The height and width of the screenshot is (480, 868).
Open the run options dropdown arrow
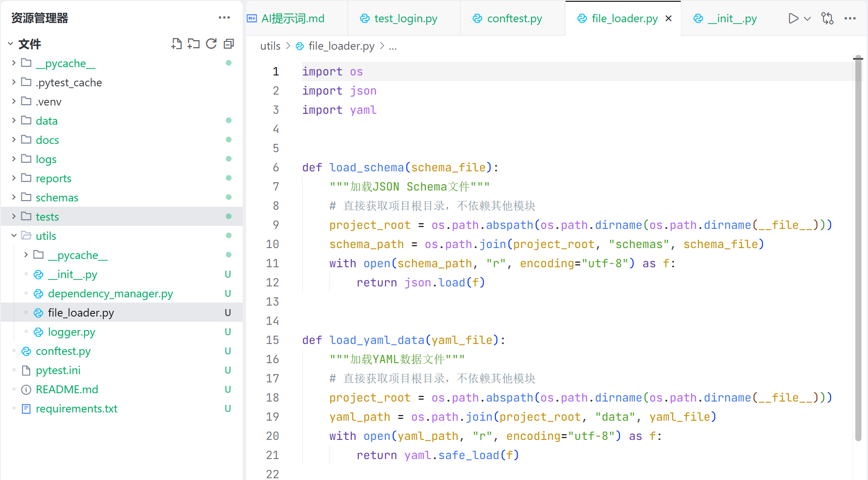coord(807,18)
